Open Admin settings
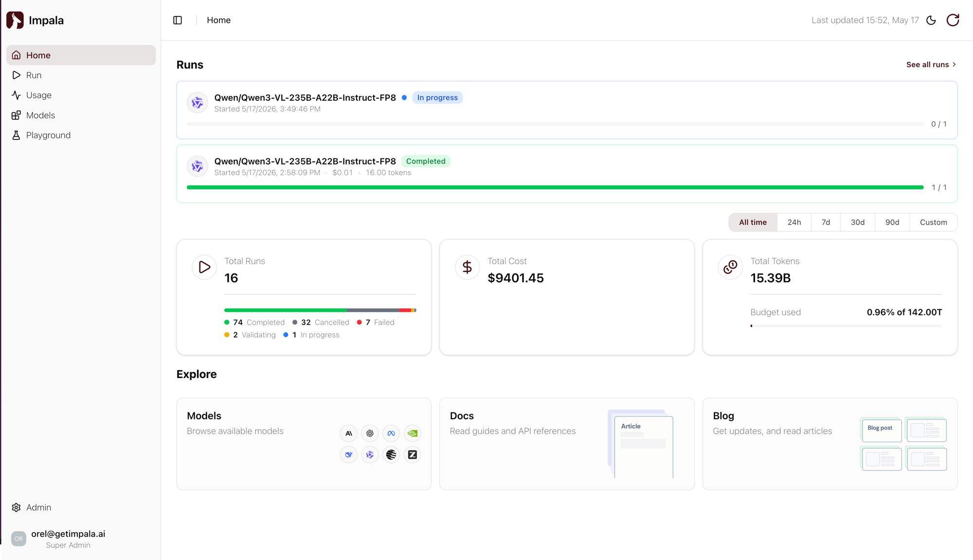 [x=81, y=507]
